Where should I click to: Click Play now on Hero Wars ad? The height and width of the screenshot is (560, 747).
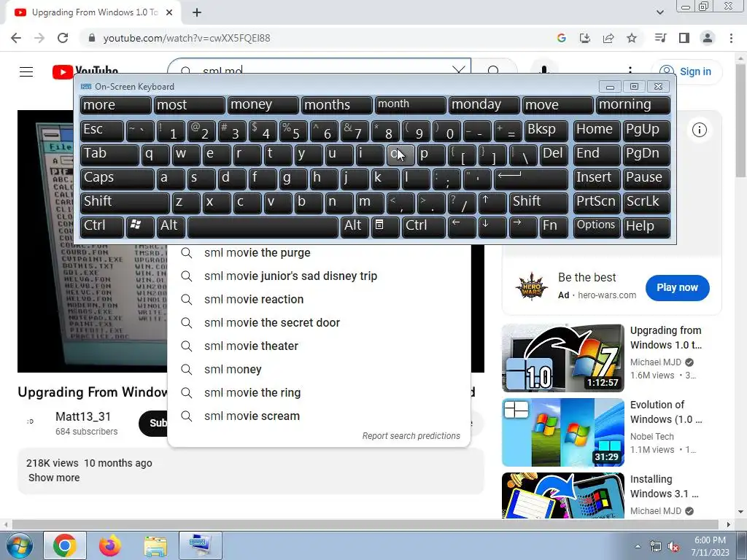click(x=677, y=287)
